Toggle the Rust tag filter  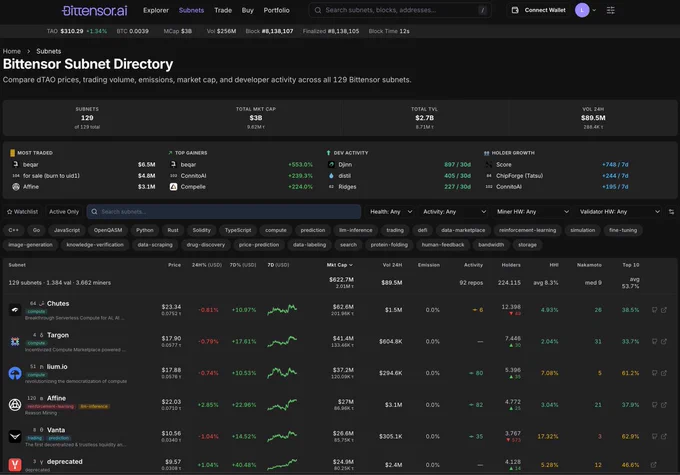pyautogui.click(x=173, y=230)
